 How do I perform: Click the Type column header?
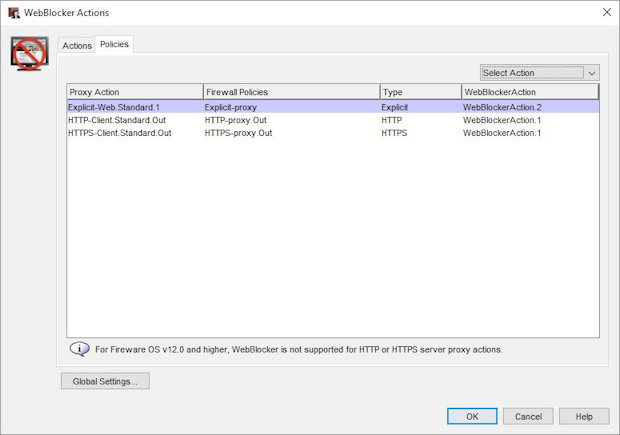419,92
